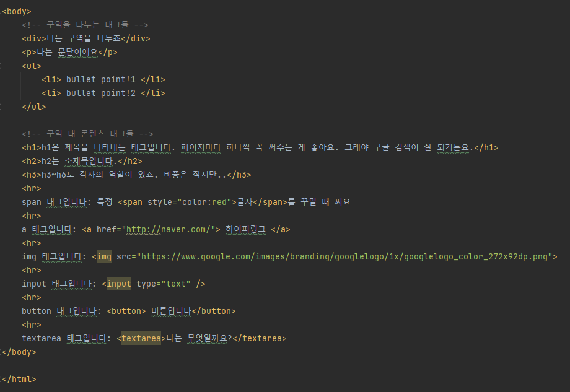The height and width of the screenshot is (392, 570).
Task: Select the highlighted opening textarea tag name
Action: 141,339
